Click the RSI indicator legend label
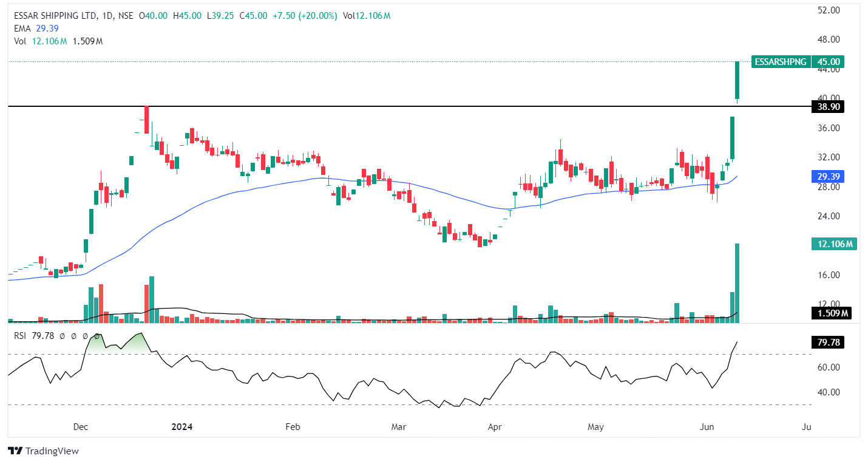 (x=21, y=335)
